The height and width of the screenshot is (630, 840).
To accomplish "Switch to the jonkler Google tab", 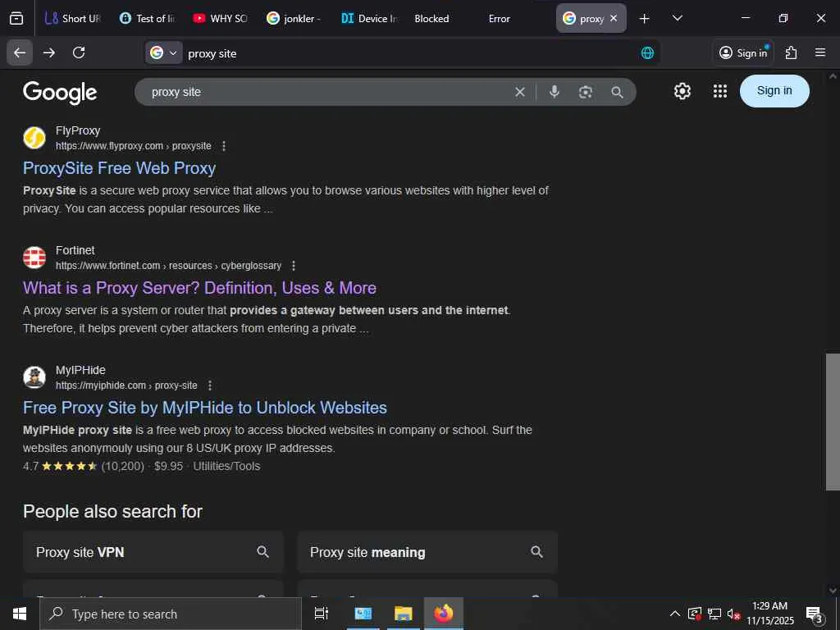I will pyautogui.click(x=294, y=18).
